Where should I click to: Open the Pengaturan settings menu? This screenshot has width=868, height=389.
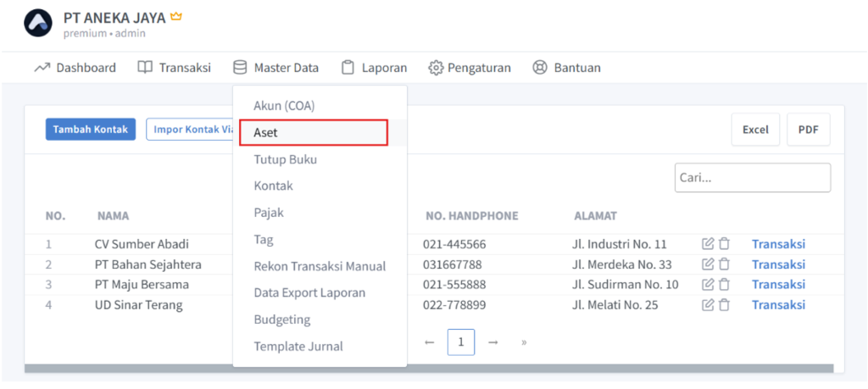coord(470,68)
